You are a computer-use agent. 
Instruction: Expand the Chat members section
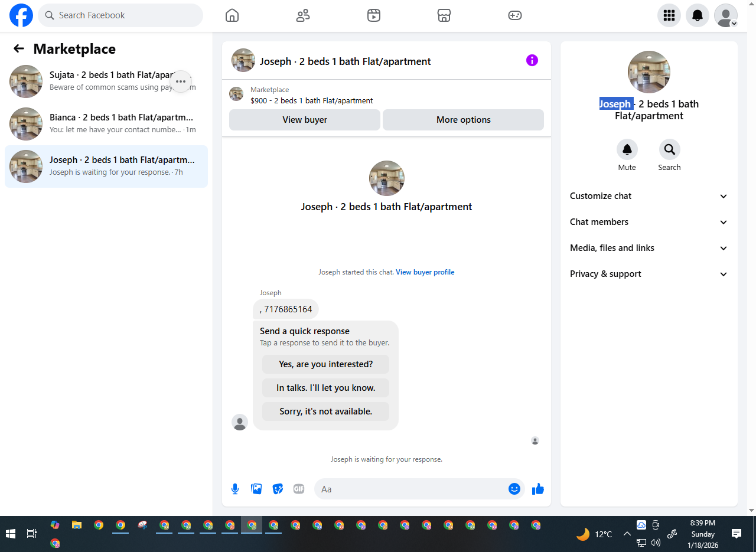pos(649,222)
